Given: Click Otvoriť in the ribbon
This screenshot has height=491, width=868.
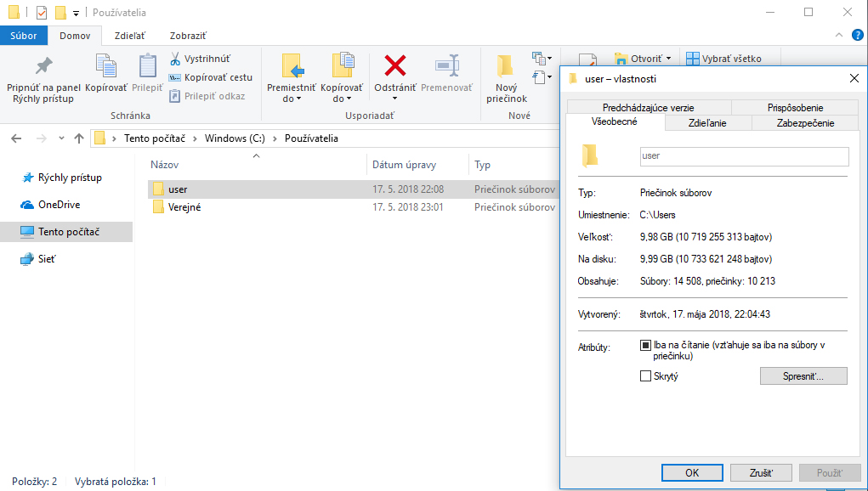Looking at the screenshot, I should pos(642,59).
